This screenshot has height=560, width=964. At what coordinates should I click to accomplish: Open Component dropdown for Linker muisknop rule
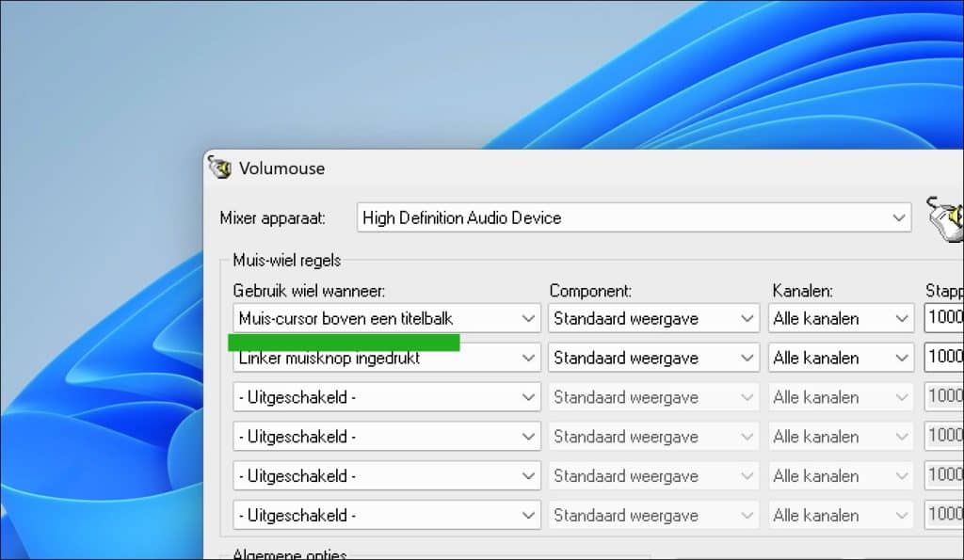[653, 358]
